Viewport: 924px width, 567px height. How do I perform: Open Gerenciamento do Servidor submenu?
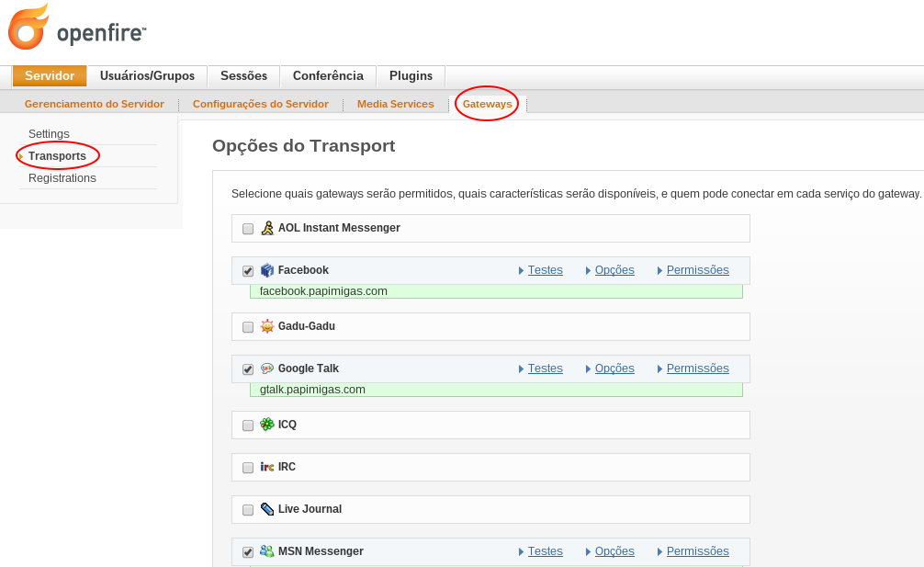95,104
